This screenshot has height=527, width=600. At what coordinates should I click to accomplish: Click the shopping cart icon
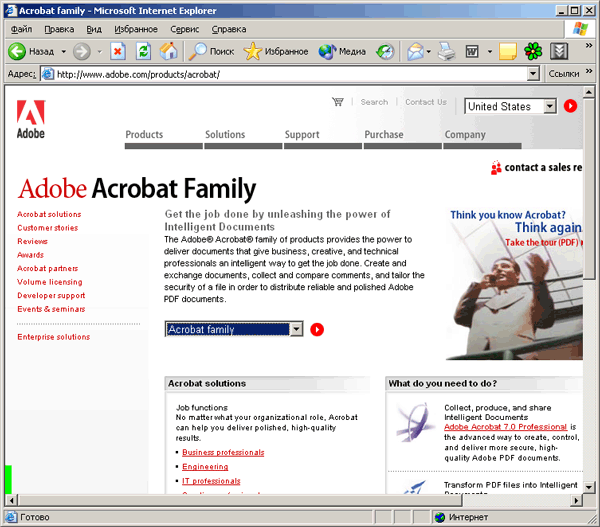tap(338, 102)
